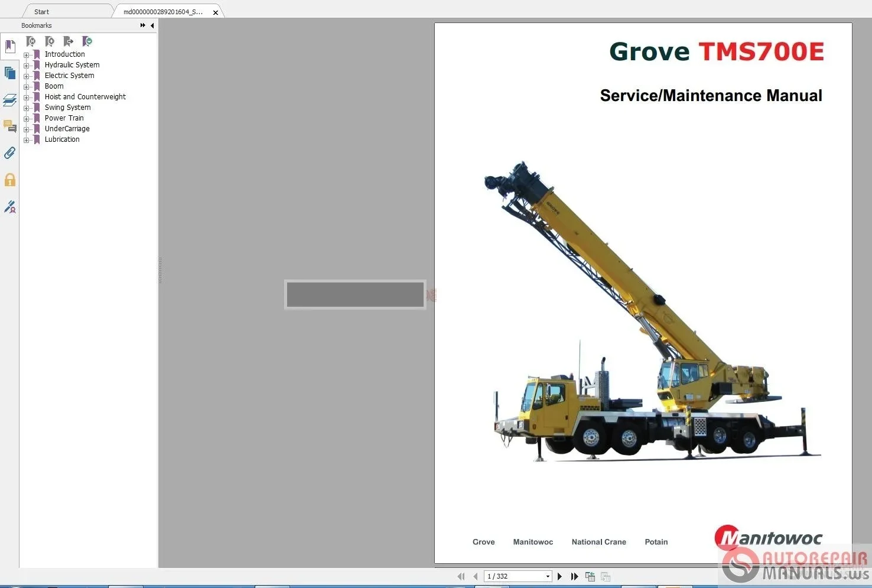Viewport: 872px width, 588px height.
Task: Click the UnderCarriage bookmark label
Action: (x=67, y=129)
